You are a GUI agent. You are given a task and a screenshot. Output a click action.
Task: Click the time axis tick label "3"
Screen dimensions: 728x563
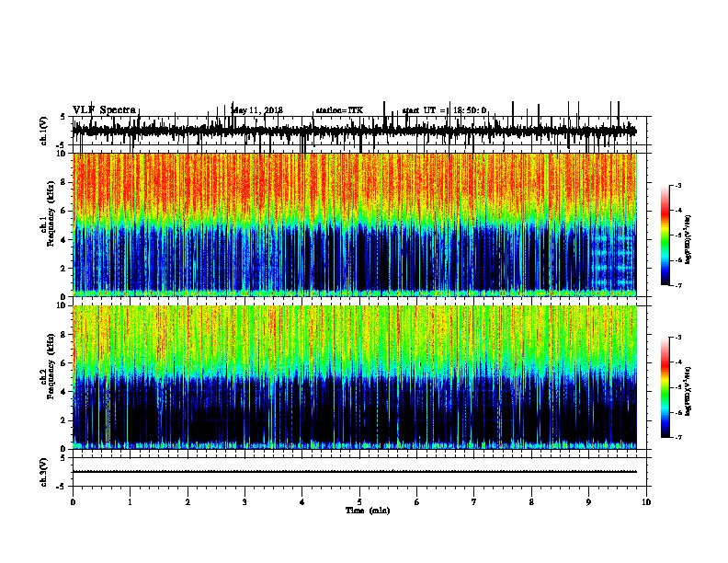coord(245,502)
